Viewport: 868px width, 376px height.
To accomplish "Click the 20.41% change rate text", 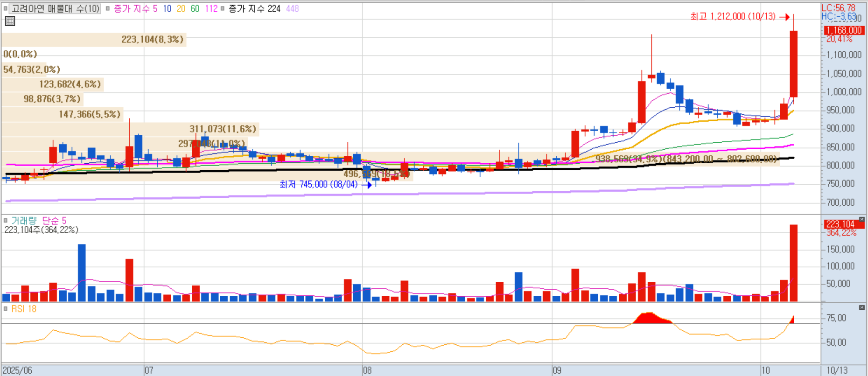I will pyautogui.click(x=839, y=39).
